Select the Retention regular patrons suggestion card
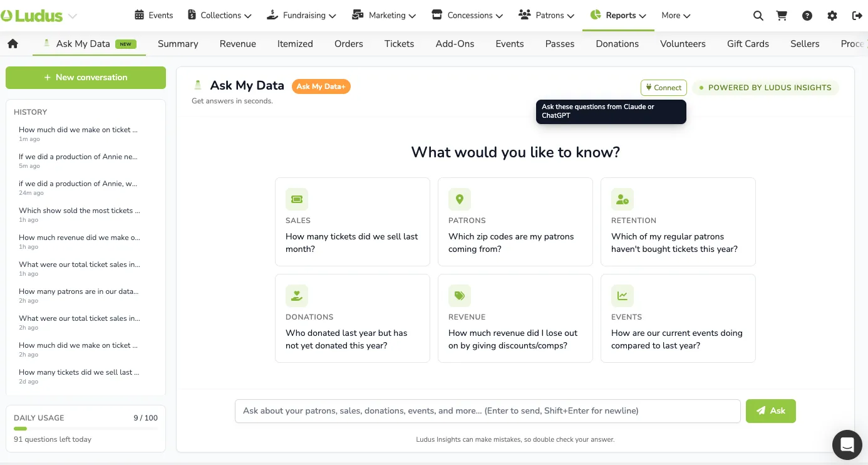The height and width of the screenshot is (465, 868). pos(678,222)
